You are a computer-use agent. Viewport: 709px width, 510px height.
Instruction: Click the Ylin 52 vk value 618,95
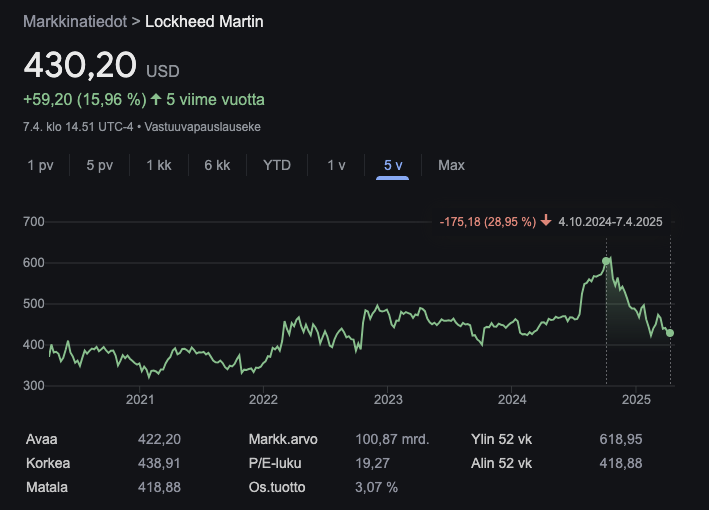click(x=618, y=438)
